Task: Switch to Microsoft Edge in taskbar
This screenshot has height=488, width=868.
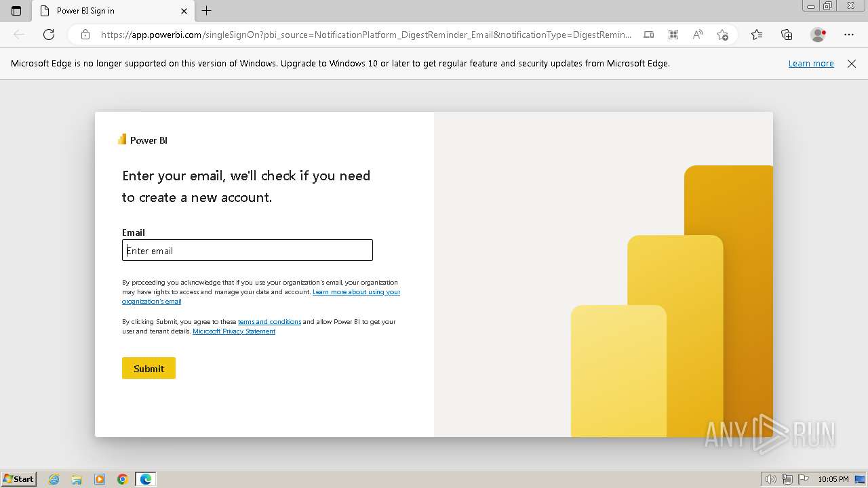Action: (x=146, y=479)
